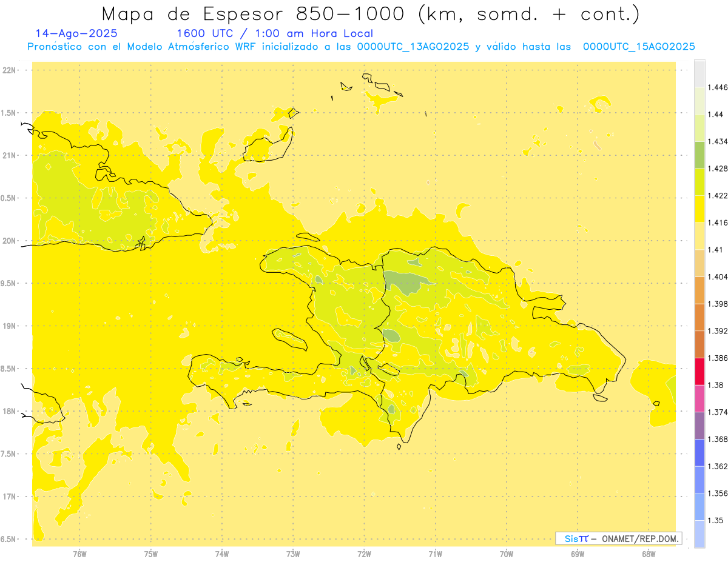The height and width of the screenshot is (562, 728).
Task: Select the light orange swatch between 1.404 and 1.41
Action: pyautogui.click(x=699, y=263)
